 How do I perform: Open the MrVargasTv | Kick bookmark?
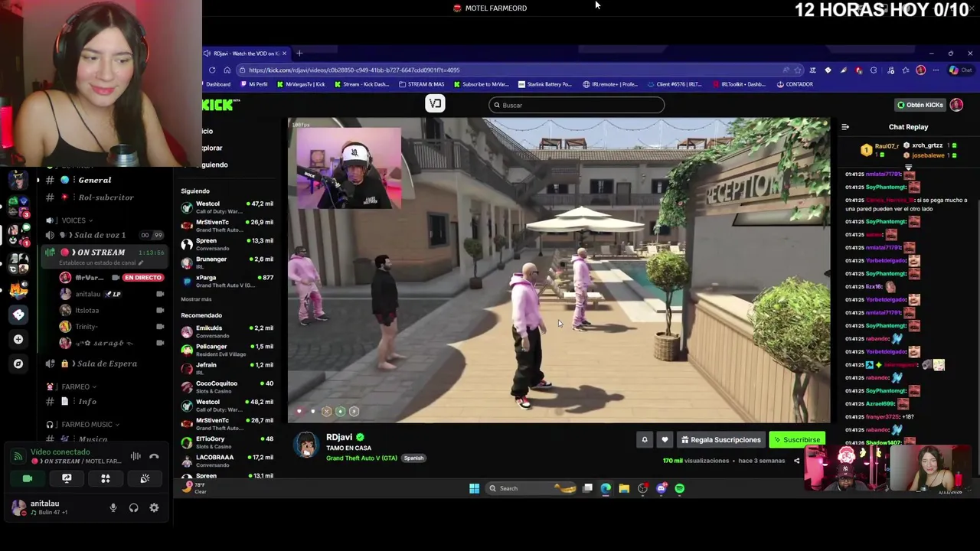tap(301, 84)
